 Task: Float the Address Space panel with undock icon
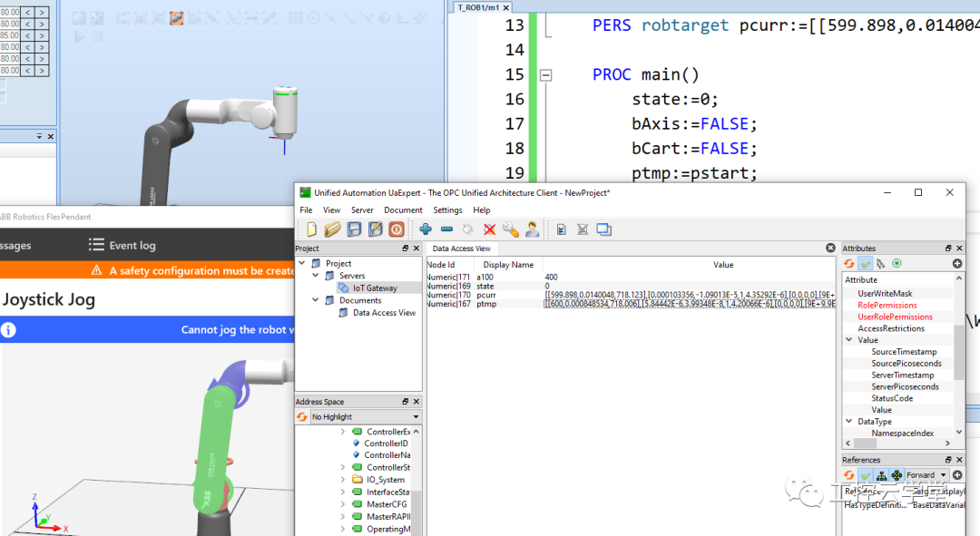click(405, 402)
